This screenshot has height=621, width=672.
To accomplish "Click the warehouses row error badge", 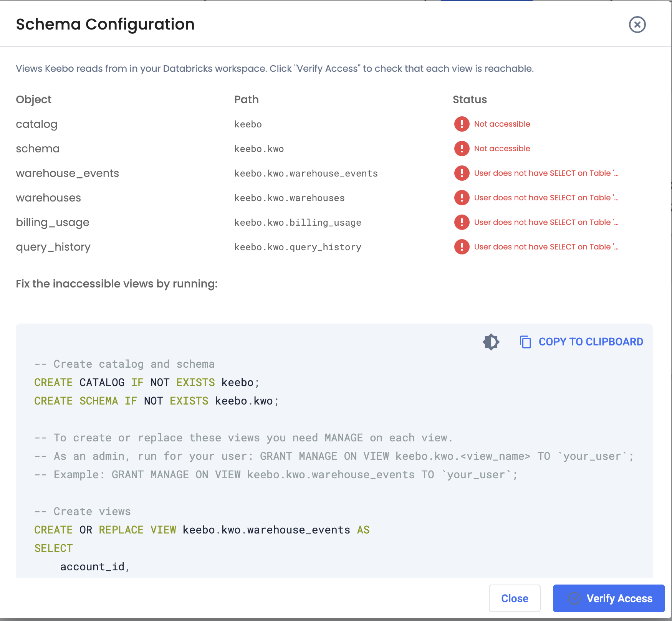I will [461, 198].
